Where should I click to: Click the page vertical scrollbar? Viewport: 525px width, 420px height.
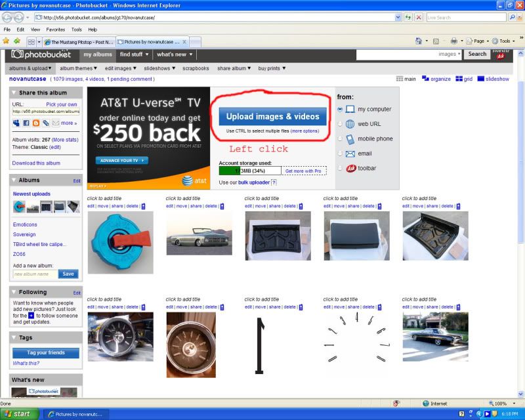(520, 163)
